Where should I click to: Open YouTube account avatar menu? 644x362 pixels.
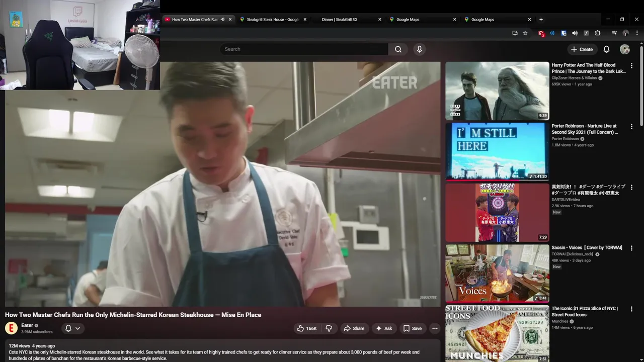[x=625, y=49]
